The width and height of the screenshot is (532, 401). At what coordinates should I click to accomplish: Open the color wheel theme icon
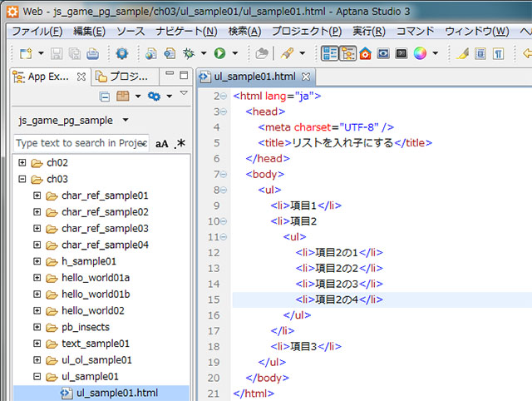click(x=420, y=53)
